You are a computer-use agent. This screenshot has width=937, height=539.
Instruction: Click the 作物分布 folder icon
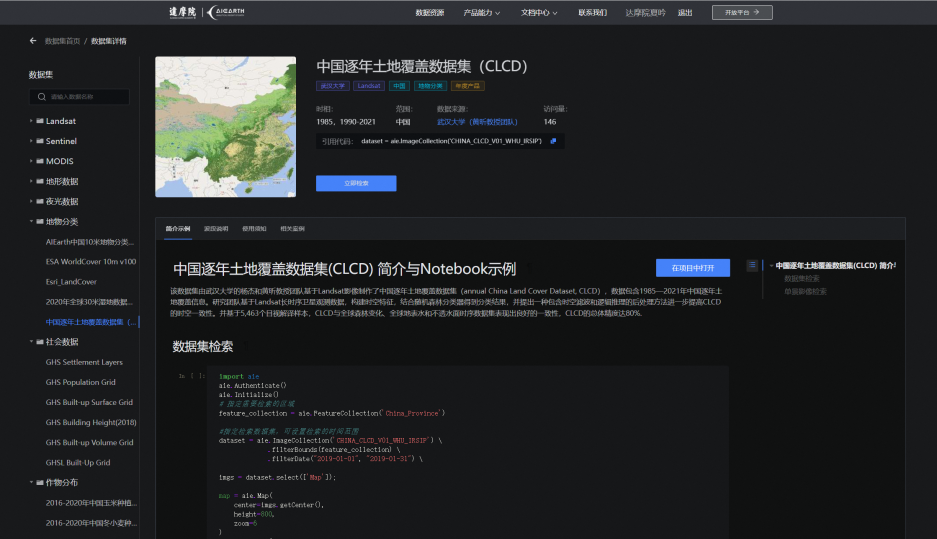[x=40, y=482]
